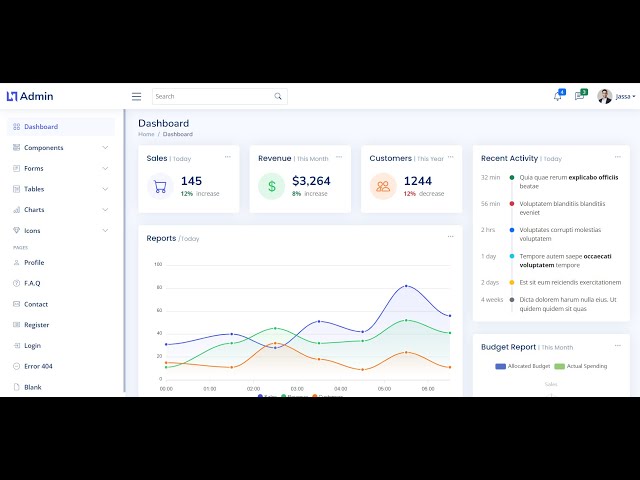The image size is (640, 480).
Task: Open the messages chat icon
Action: click(x=579, y=96)
